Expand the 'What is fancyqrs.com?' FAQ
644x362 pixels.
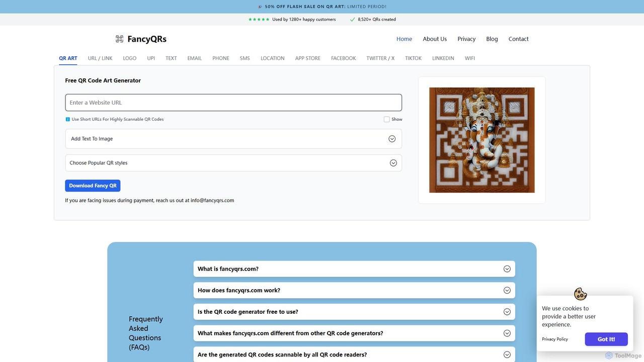pos(354,269)
